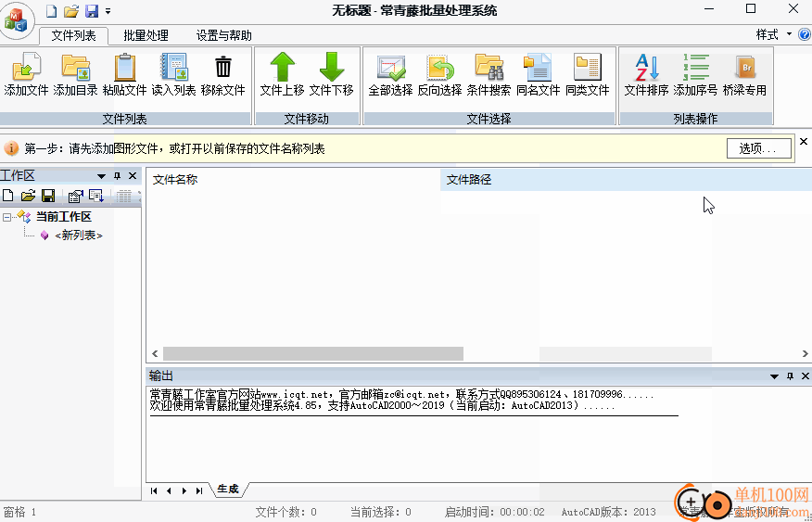Switch to the 文件列表 ribbon tab
Image resolution: width=812 pixels, height=522 pixels.
[73, 36]
